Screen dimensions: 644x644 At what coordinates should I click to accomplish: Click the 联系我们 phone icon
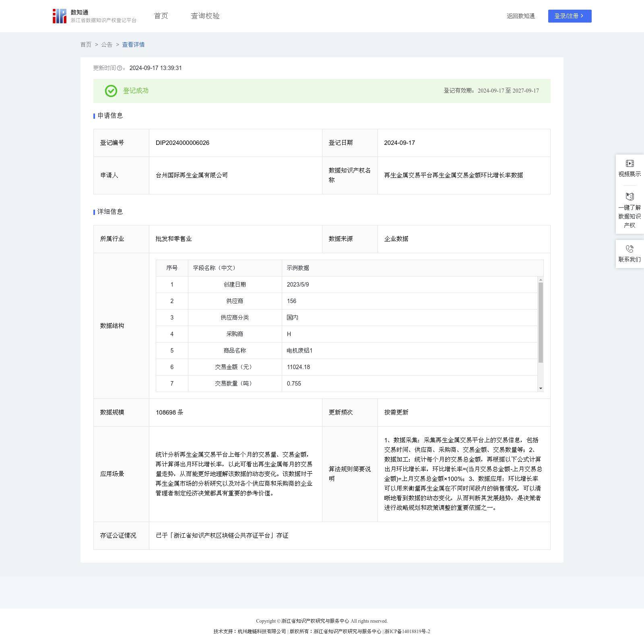[x=630, y=249]
